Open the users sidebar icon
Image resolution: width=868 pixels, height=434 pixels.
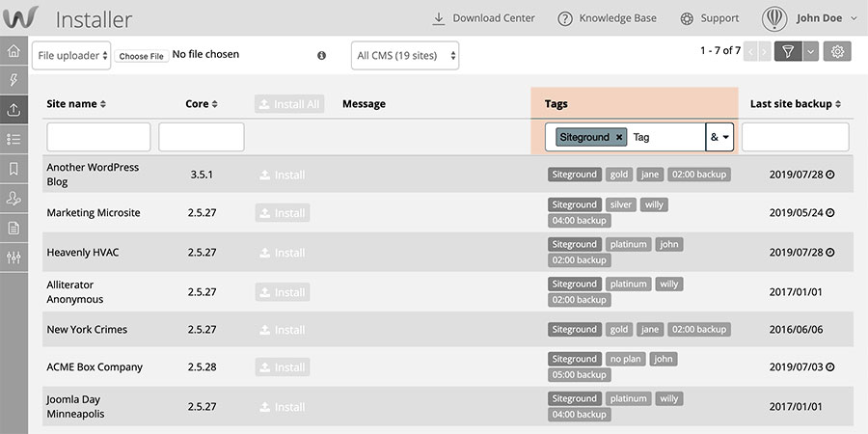pos(14,198)
